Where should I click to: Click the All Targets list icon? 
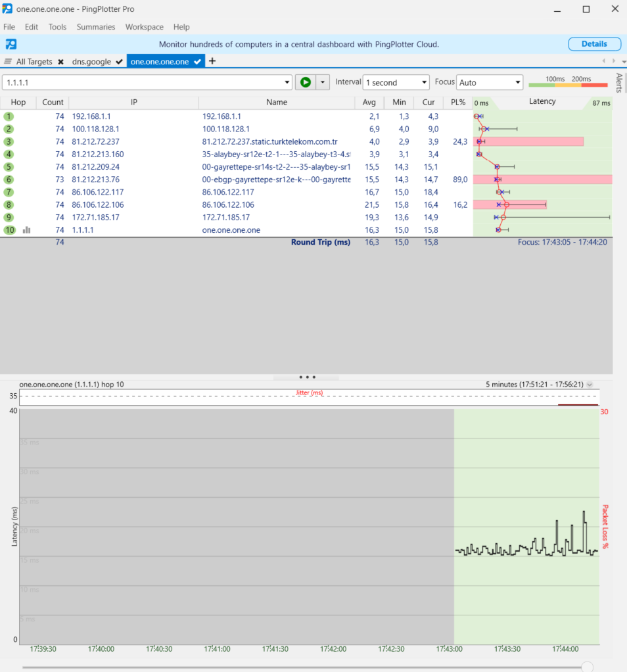tap(8, 61)
